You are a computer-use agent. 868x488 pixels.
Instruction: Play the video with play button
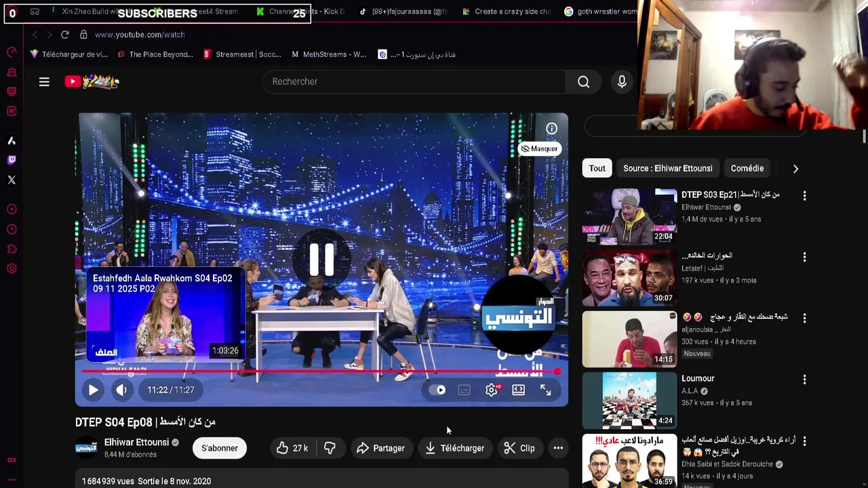point(94,390)
